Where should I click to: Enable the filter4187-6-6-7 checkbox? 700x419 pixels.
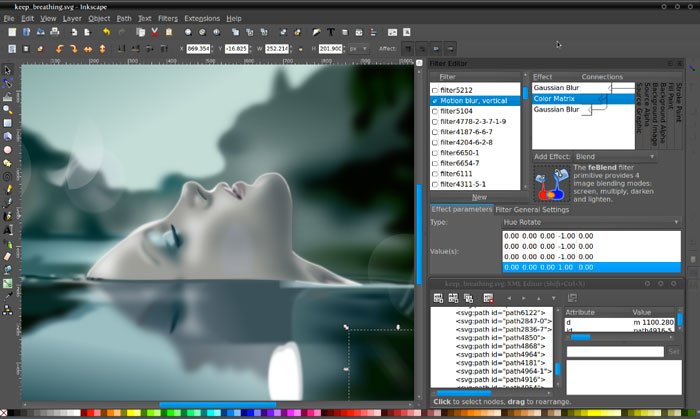435,132
